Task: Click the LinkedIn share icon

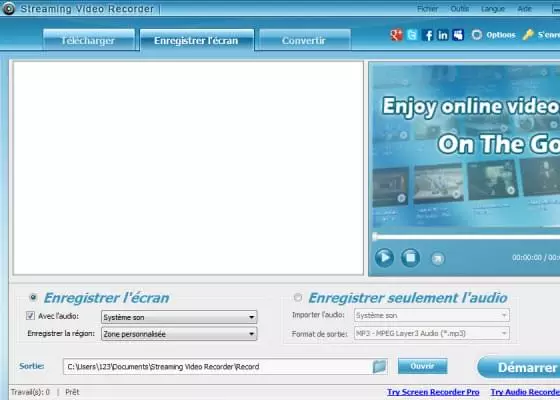Action: click(x=442, y=35)
